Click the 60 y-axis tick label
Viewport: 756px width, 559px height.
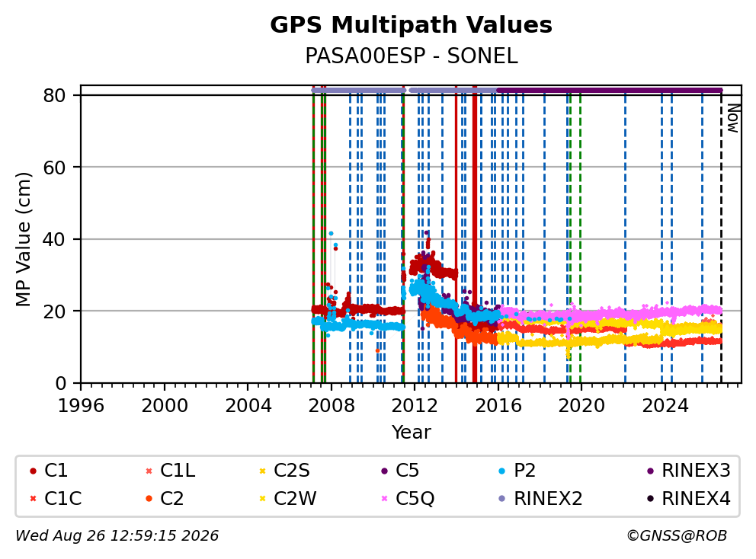(x=54, y=168)
